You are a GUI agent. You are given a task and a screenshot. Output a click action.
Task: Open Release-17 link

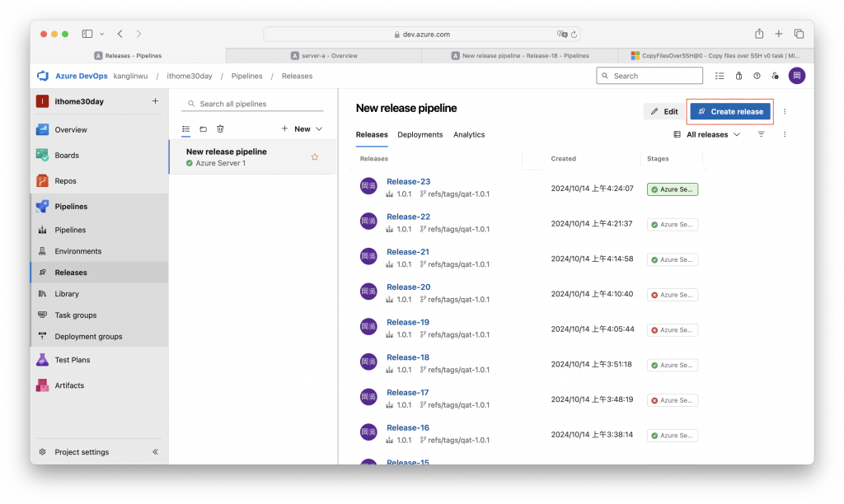(x=407, y=393)
